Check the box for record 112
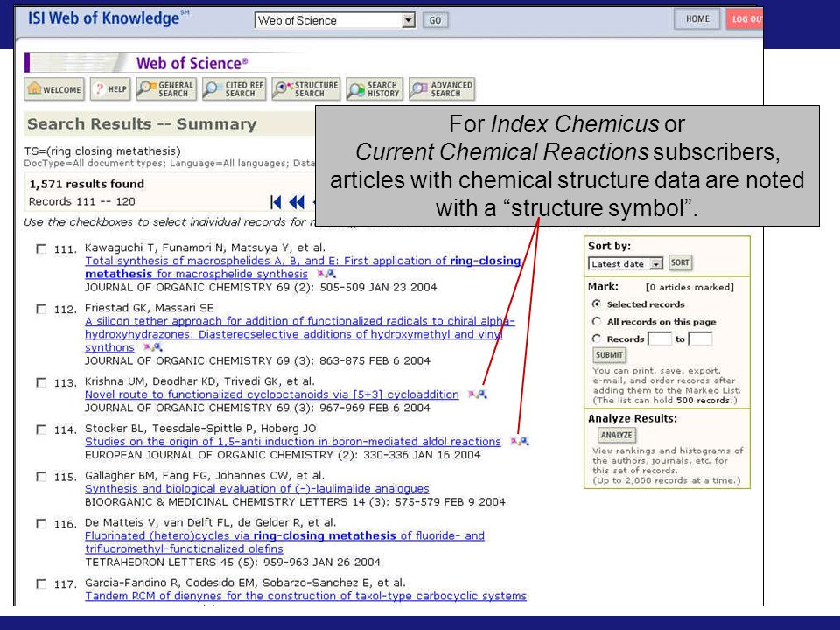Viewport: 840px width, 630px height. coord(41,309)
